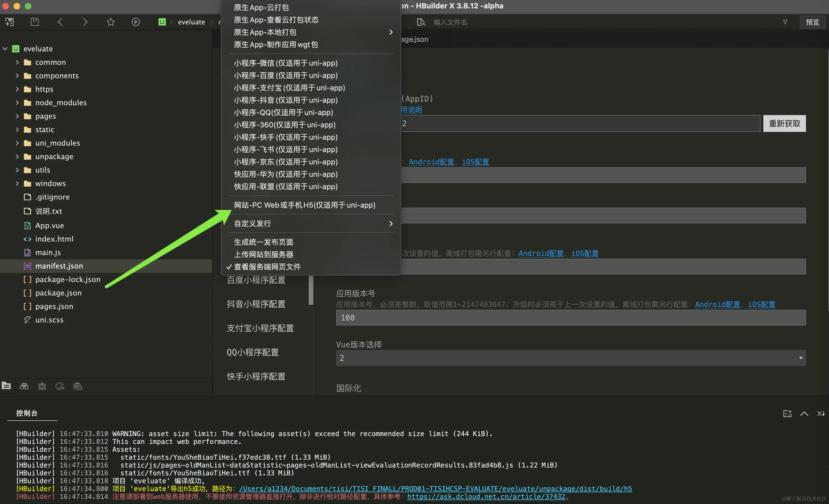Click the bookmark star icon
829x504 pixels.
click(x=111, y=22)
